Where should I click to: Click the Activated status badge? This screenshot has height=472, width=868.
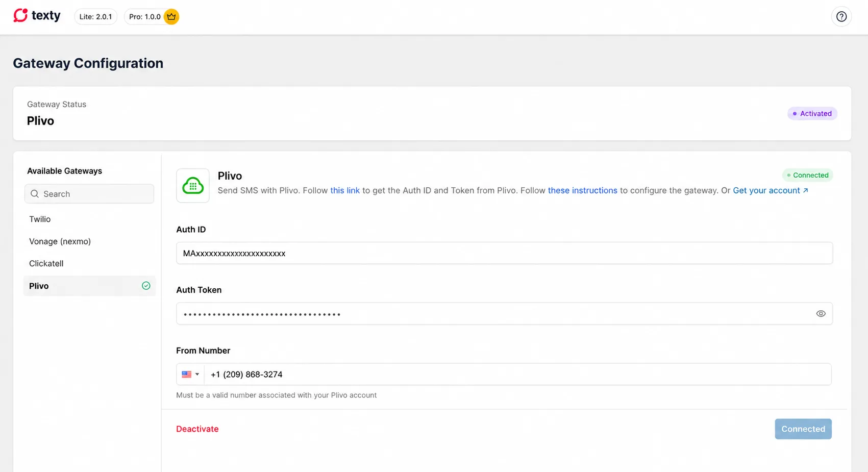click(x=812, y=114)
